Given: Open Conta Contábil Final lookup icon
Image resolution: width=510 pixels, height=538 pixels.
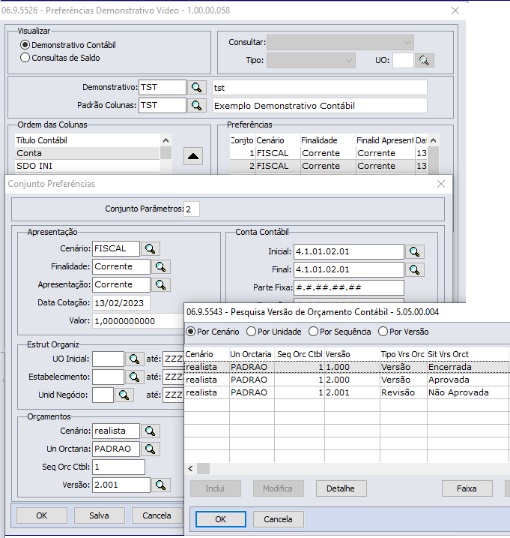Looking at the screenshot, I should click(415, 270).
